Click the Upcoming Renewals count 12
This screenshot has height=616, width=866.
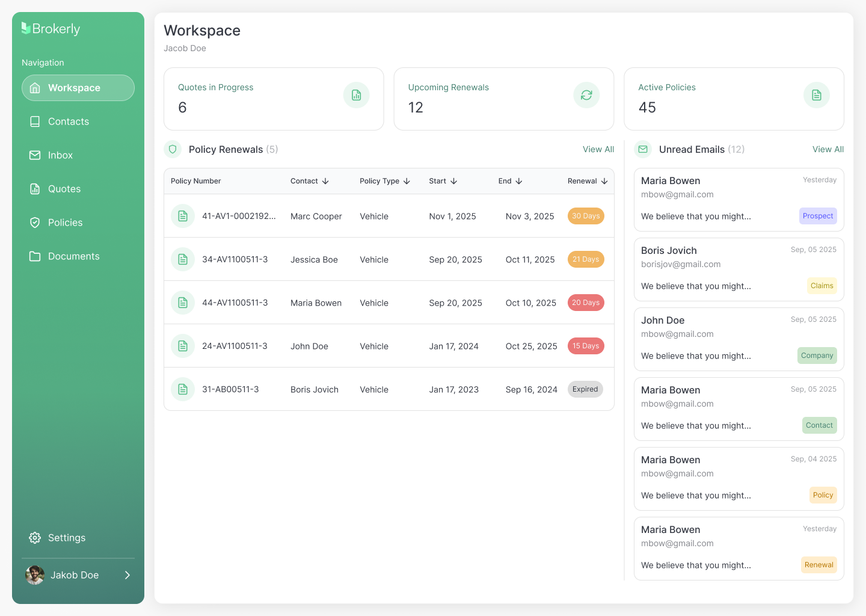point(416,108)
